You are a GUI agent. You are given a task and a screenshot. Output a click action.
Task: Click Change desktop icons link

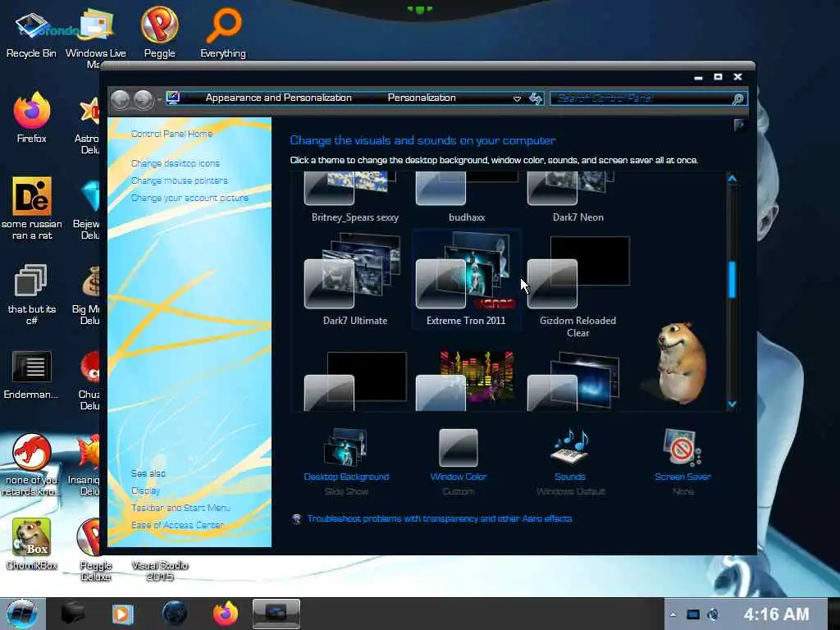pyautogui.click(x=176, y=163)
